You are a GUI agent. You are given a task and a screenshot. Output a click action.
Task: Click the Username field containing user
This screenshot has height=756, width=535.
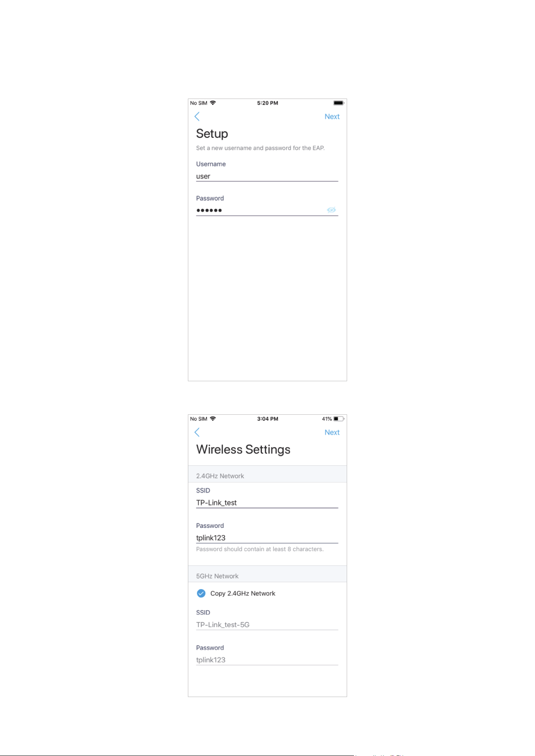pos(267,176)
